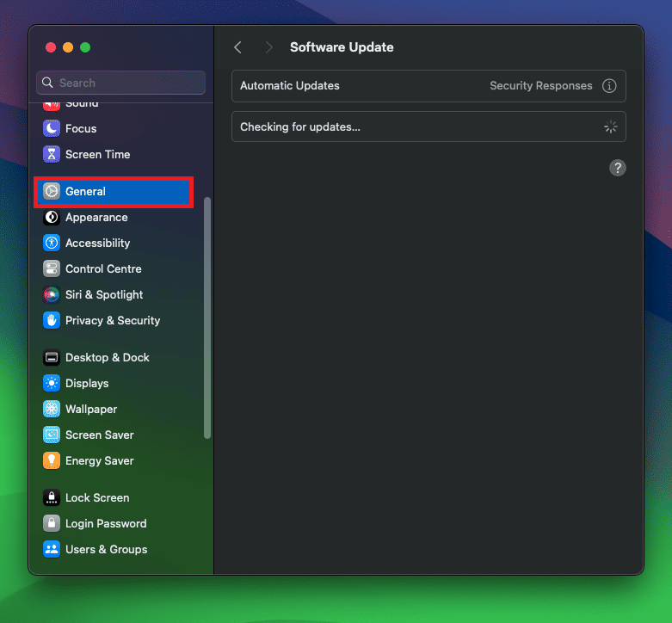Click the Appearance icon
Screen dimensions: 672x623
[x=52, y=217]
